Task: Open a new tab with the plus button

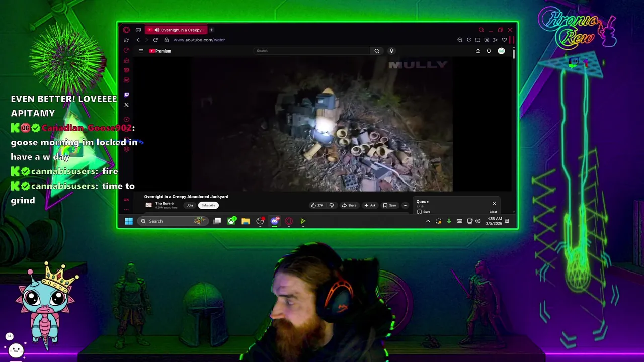Action: click(x=211, y=30)
